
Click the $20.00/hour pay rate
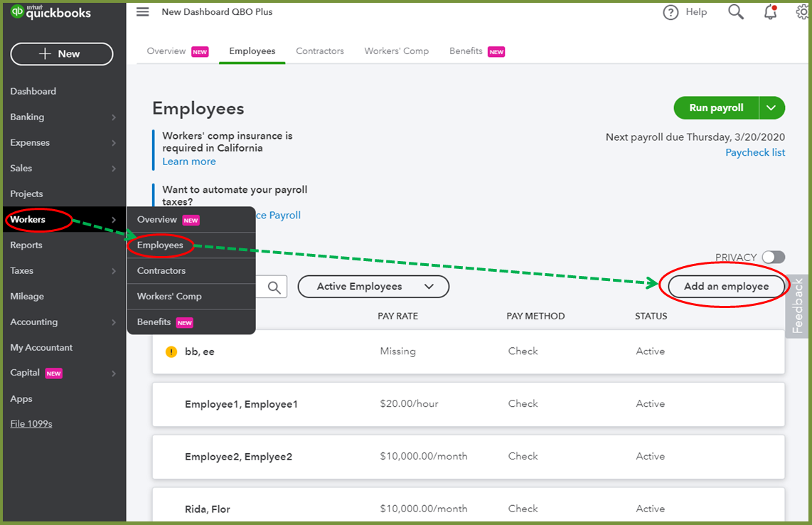coord(409,404)
